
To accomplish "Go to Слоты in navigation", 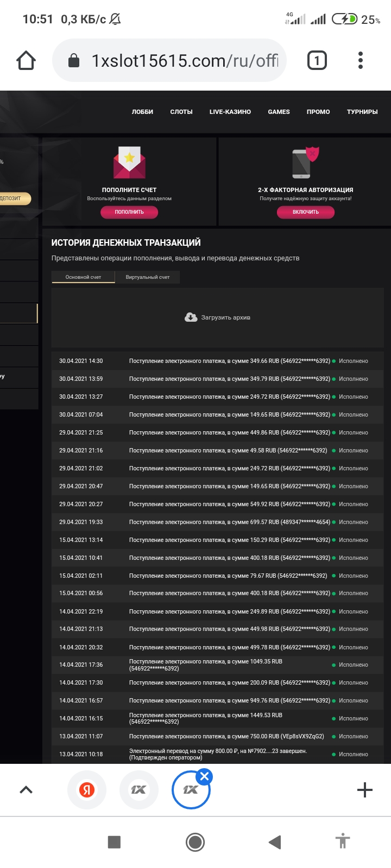I will pyautogui.click(x=181, y=112).
